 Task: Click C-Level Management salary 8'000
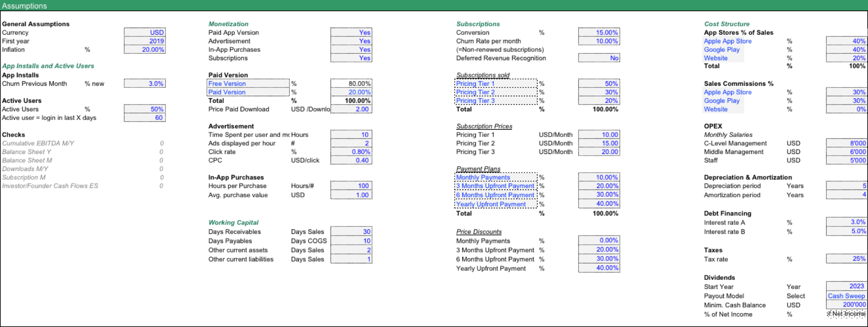tap(846, 143)
